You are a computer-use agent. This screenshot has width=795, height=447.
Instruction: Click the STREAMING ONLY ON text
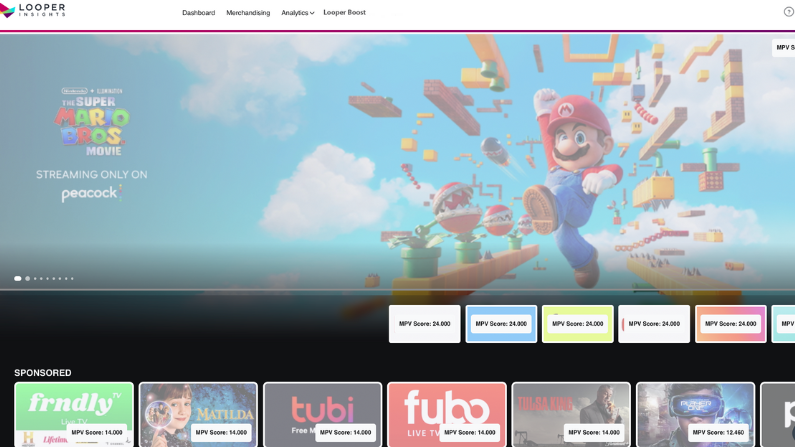[92, 174]
